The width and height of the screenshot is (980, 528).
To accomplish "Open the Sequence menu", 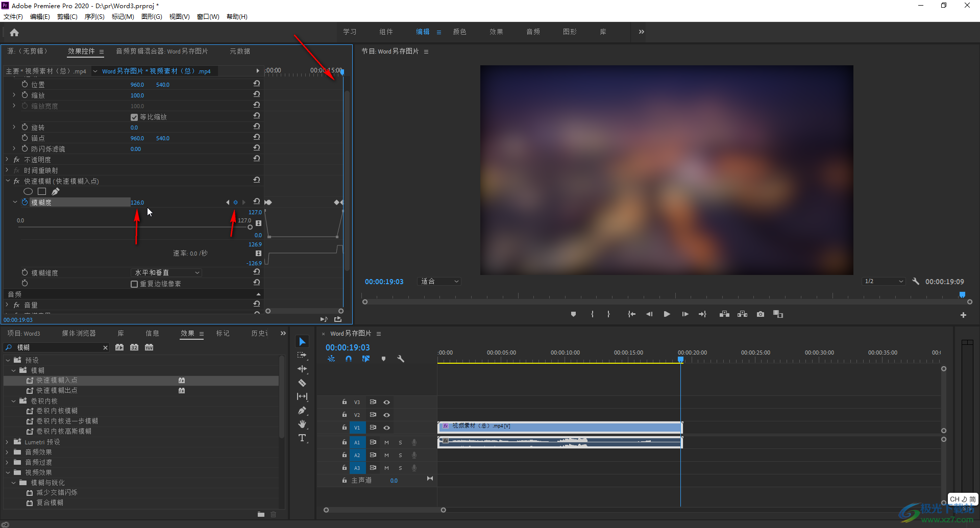I will point(94,17).
